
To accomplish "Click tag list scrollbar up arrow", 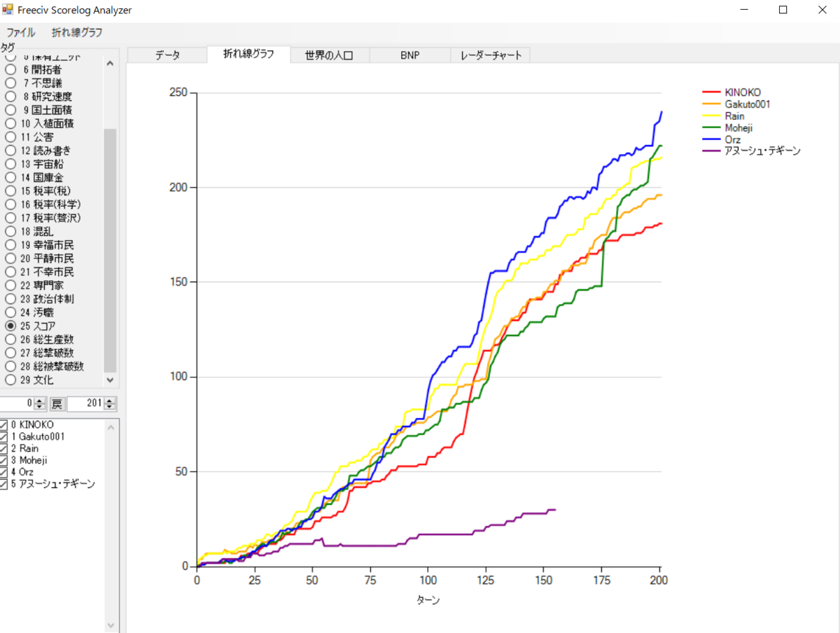I will point(110,63).
